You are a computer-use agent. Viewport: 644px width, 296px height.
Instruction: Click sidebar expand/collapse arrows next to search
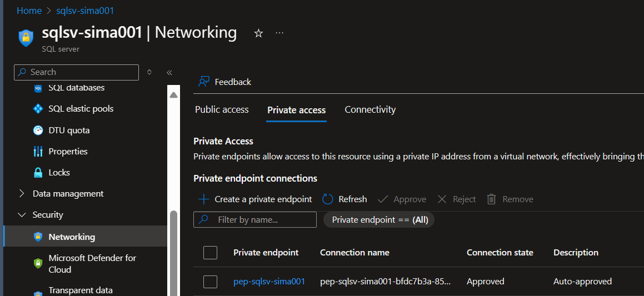pos(149,72)
